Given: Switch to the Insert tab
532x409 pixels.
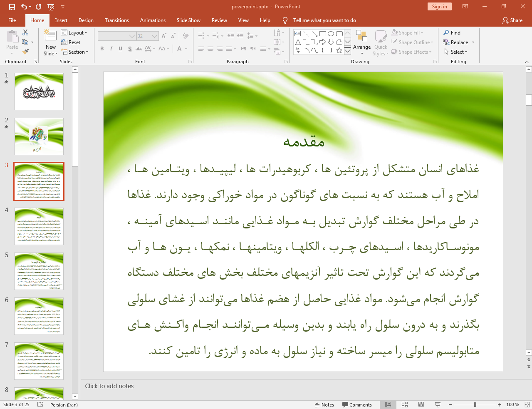Looking at the screenshot, I should click(x=61, y=20).
